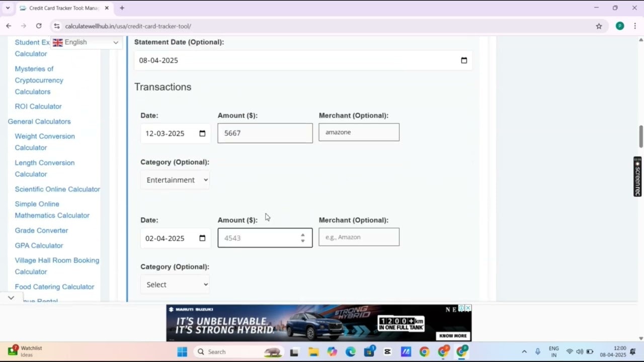
Task: Click the ENG IN language indicator
Action: pos(553,351)
